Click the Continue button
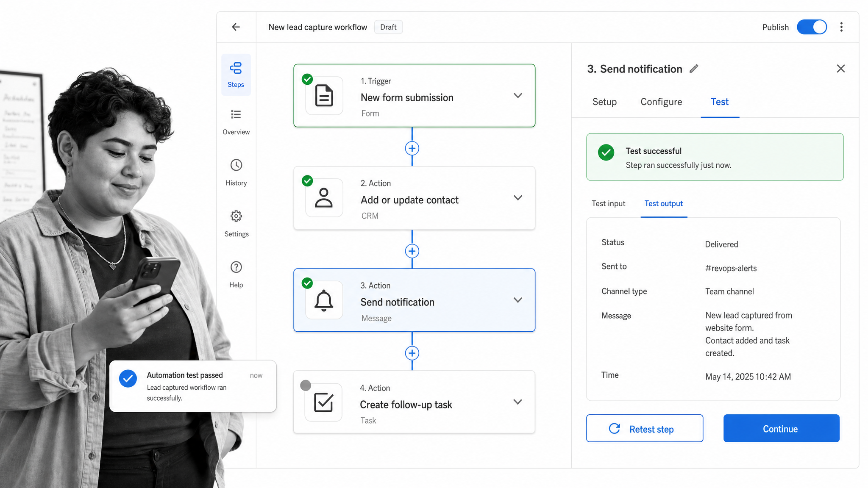Viewport: 868px width, 488px height. pyautogui.click(x=781, y=428)
